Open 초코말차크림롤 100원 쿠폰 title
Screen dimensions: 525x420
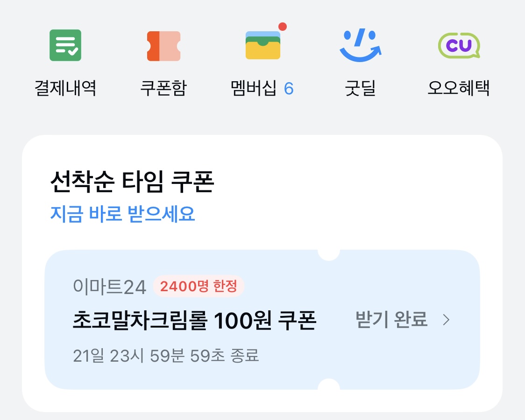(x=194, y=320)
